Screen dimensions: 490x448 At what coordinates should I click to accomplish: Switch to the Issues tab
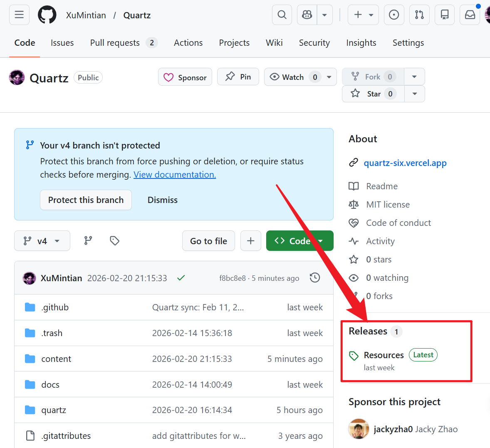[62, 43]
